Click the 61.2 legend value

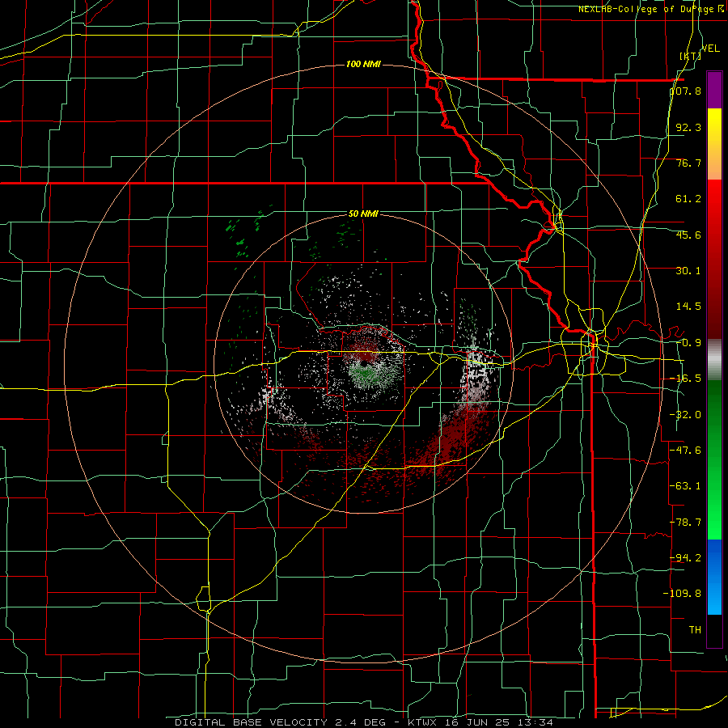(688, 199)
